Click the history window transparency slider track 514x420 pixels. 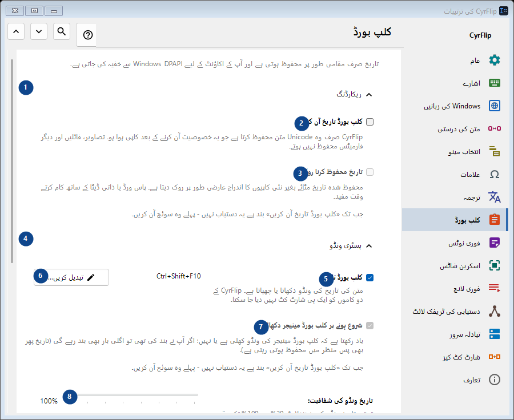(136, 395)
